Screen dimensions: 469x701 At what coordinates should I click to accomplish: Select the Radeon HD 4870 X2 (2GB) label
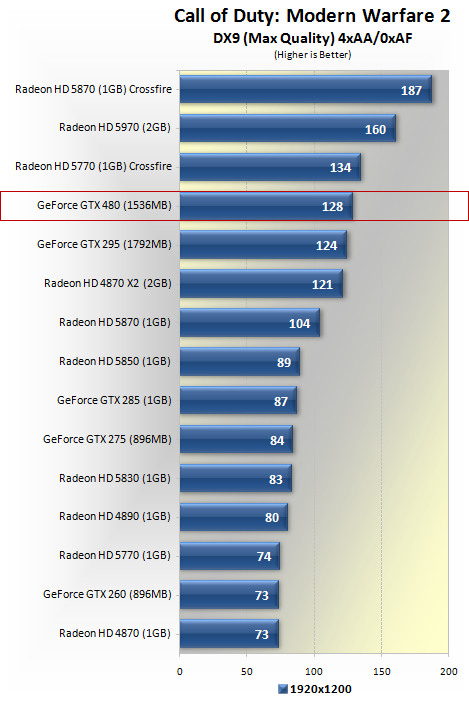tap(108, 283)
